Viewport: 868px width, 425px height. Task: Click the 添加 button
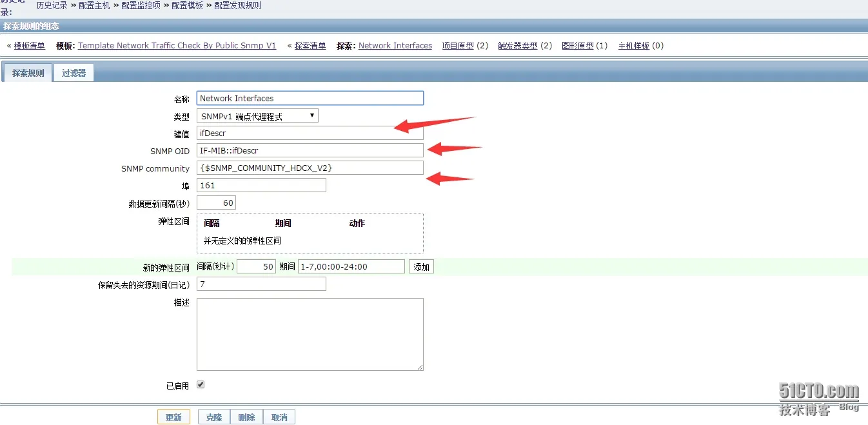421,267
